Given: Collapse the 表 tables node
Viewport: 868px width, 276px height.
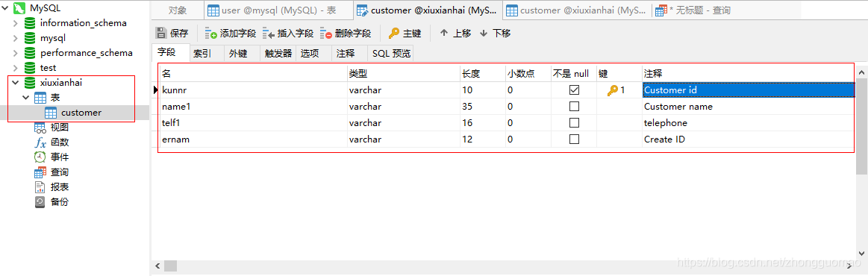Looking at the screenshot, I should click(26, 98).
